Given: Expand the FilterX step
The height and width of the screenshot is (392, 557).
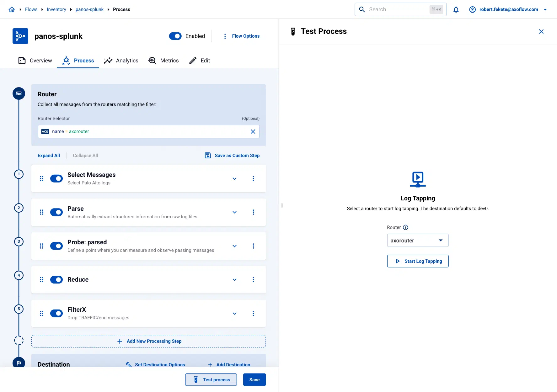Looking at the screenshot, I should (x=234, y=314).
